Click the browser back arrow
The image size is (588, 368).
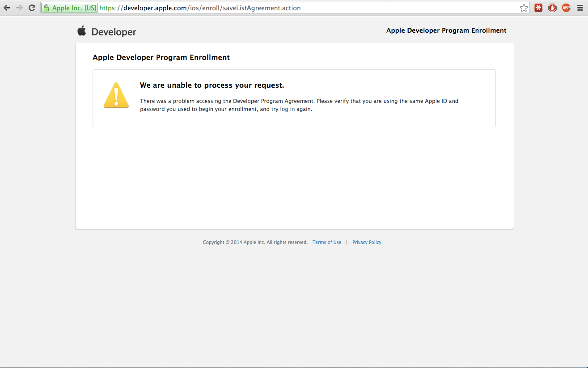click(x=7, y=8)
